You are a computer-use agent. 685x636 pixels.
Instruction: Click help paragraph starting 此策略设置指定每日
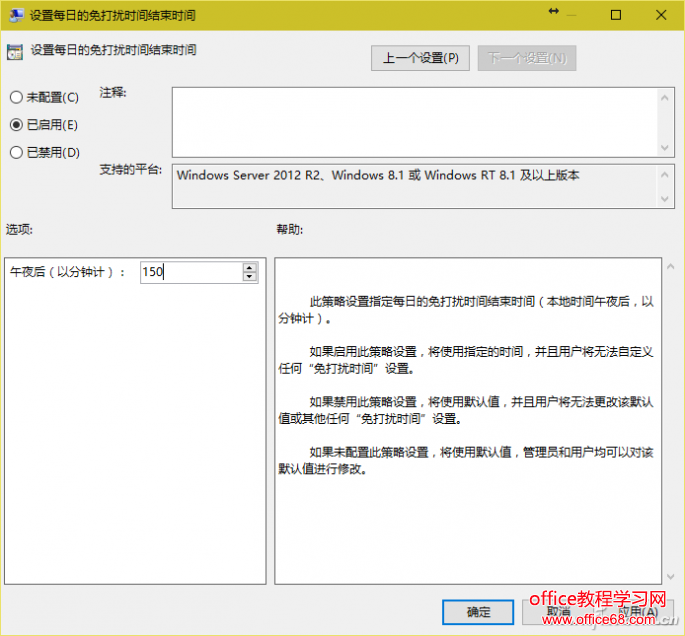pos(466,310)
